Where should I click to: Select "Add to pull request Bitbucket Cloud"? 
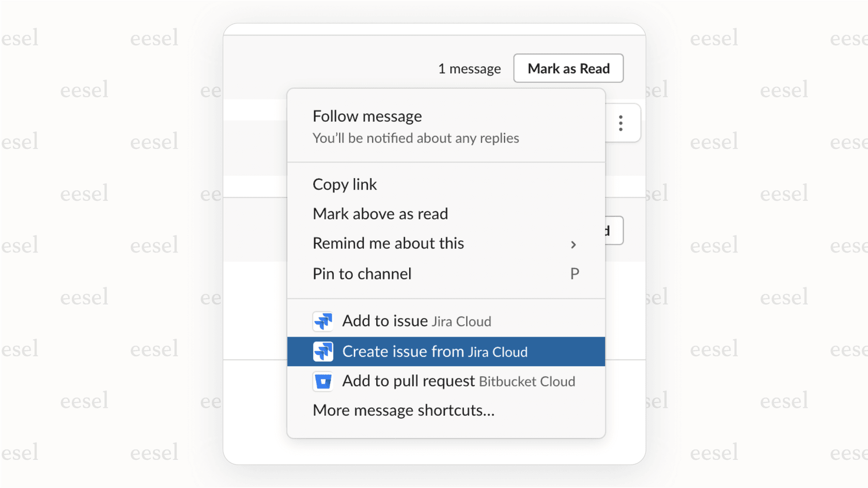tap(459, 382)
